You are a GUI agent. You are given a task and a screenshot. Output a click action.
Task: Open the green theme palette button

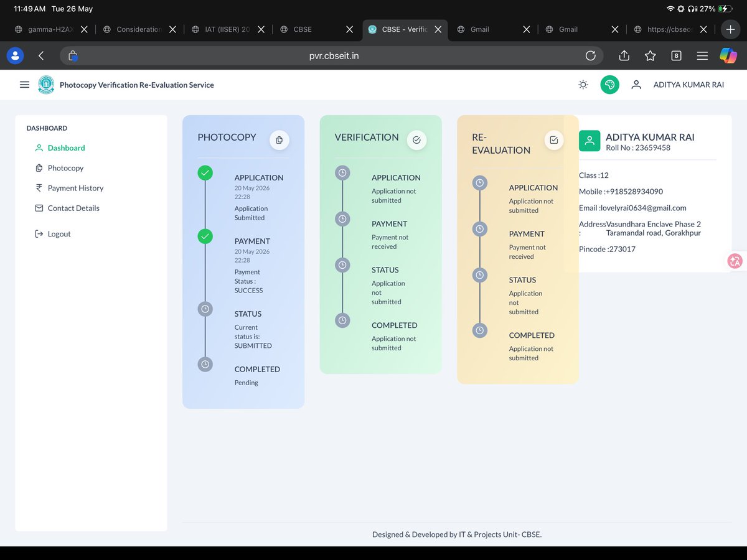609,85
